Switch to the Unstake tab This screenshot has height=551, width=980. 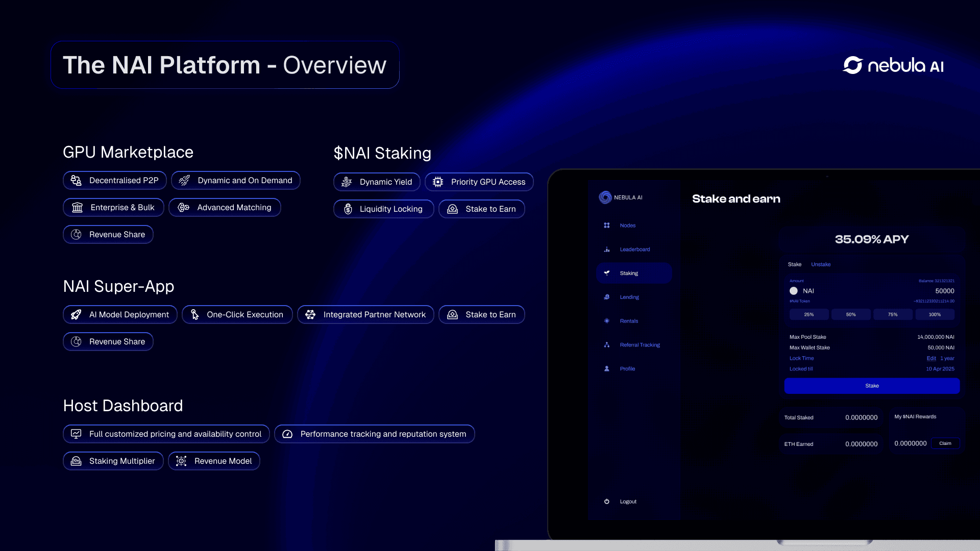tap(821, 264)
